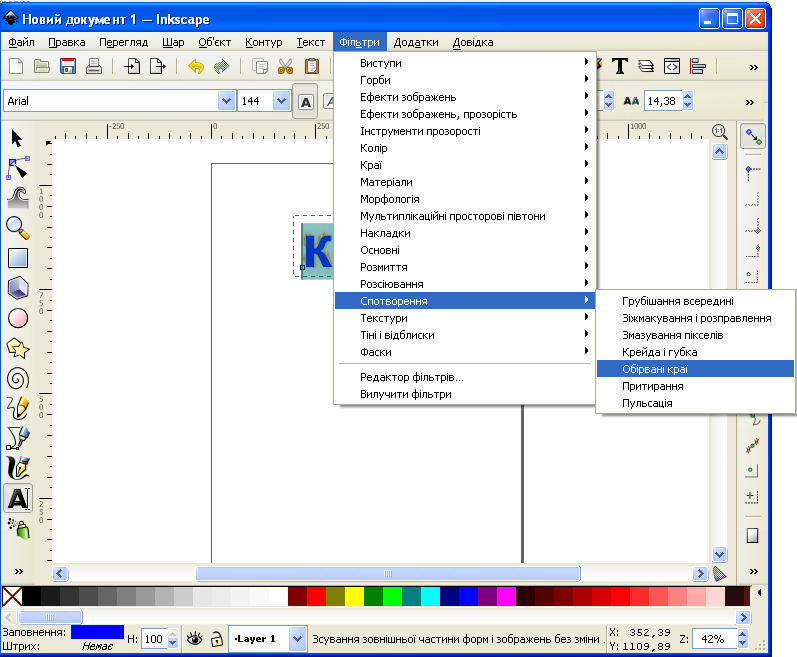Open Align and Distribute icon

(697, 66)
